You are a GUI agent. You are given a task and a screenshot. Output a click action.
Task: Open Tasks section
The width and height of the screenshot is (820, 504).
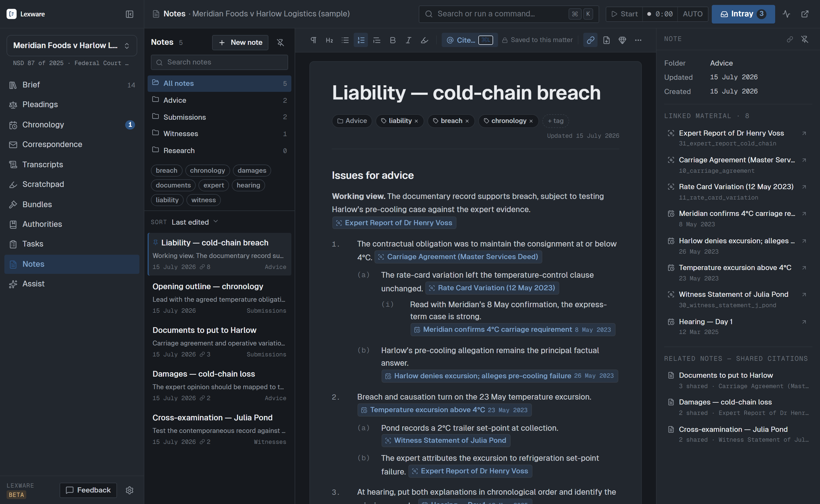[x=72, y=244]
